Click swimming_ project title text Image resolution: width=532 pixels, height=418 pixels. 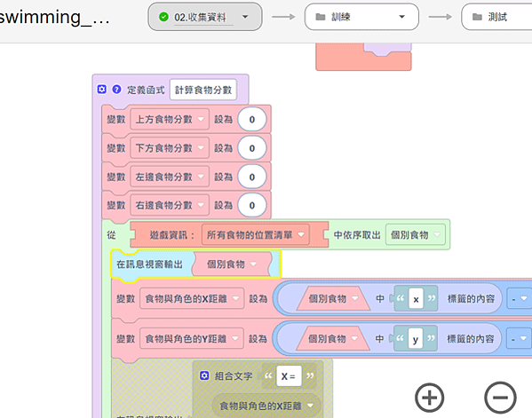click(x=54, y=17)
